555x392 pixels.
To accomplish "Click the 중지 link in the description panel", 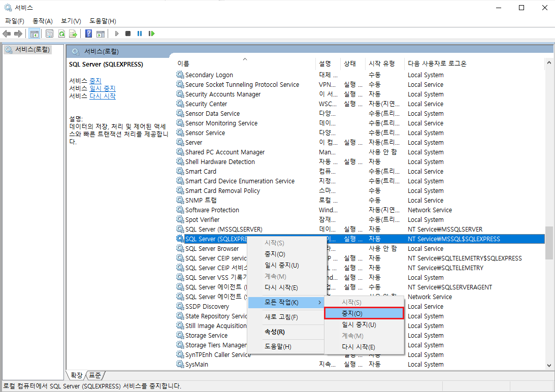I will tap(95, 81).
